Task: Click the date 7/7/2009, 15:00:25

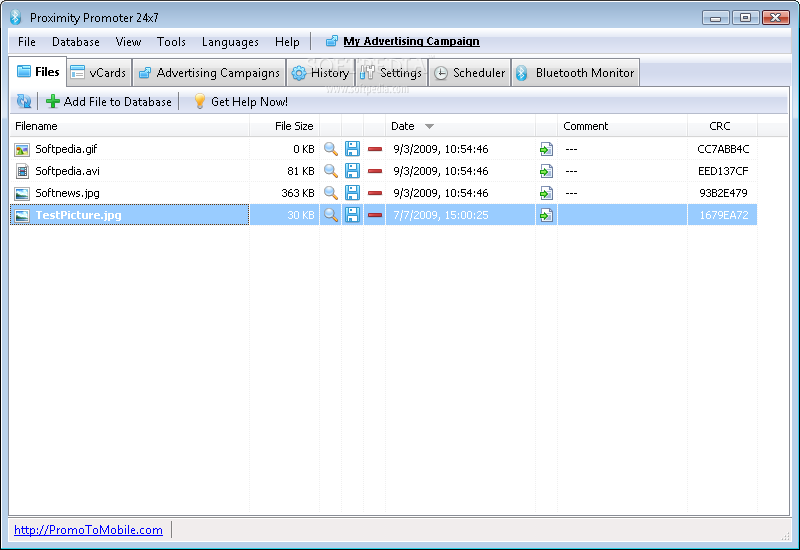Action: (441, 215)
